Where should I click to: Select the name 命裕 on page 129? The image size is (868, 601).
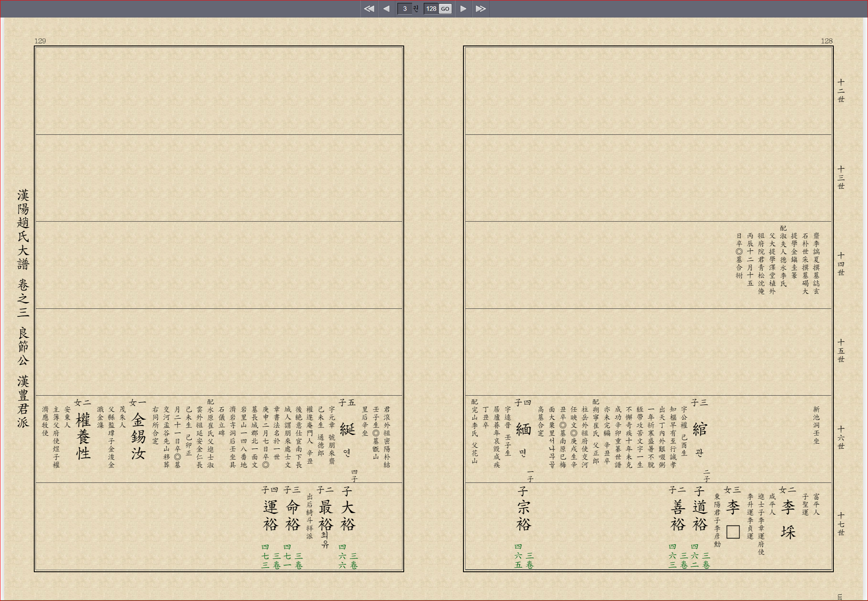click(293, 516)
